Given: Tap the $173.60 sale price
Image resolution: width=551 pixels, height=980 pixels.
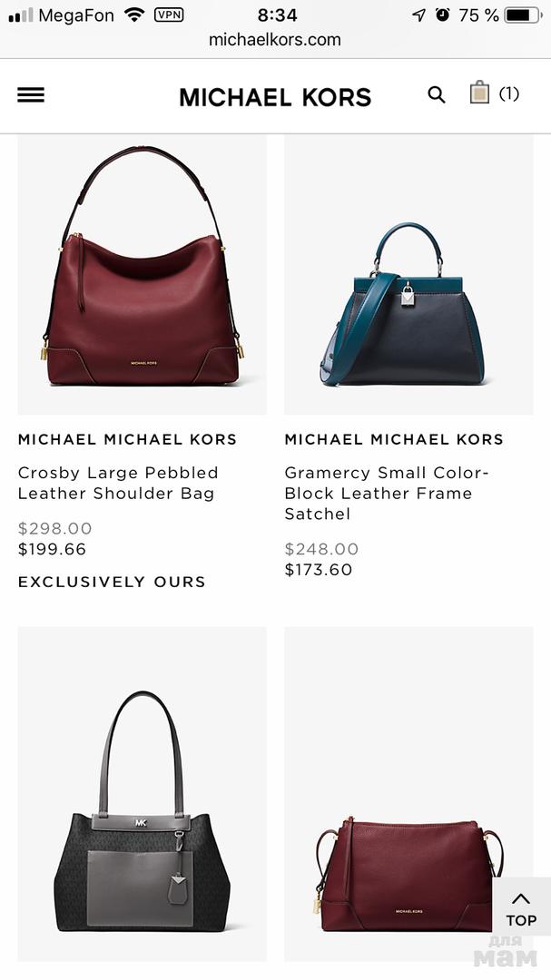Looking at the screenshot, I should pos(319,570).
